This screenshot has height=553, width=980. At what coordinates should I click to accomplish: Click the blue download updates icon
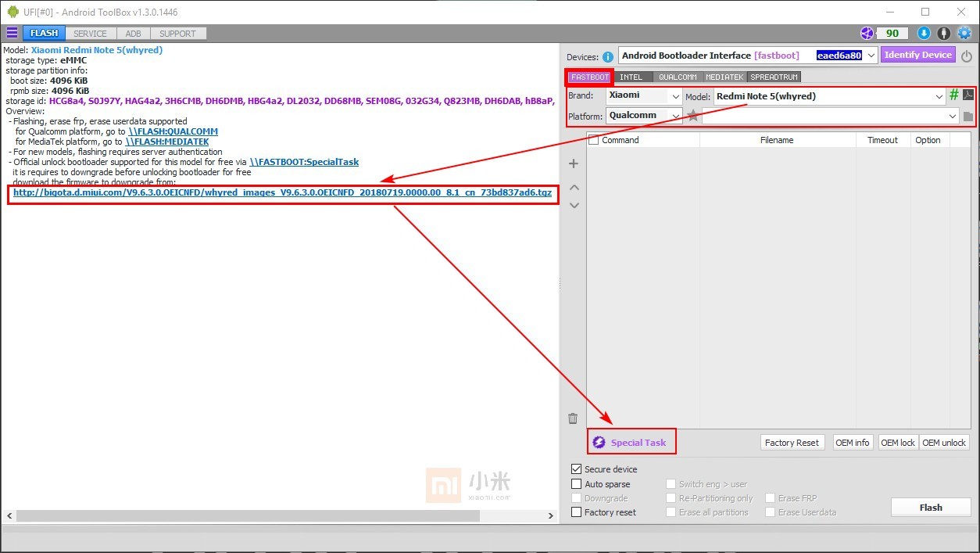[x=924, y=33]
